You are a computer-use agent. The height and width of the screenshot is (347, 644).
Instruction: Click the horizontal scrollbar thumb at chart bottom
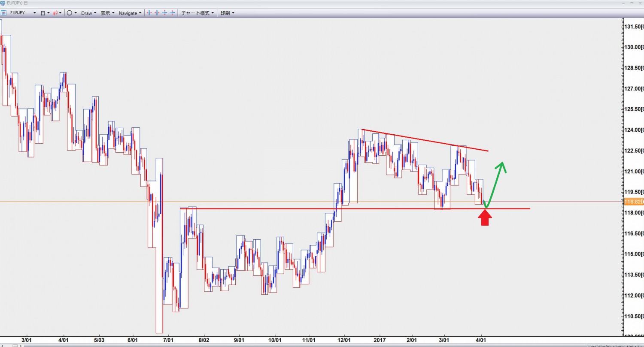coord(15,345)
